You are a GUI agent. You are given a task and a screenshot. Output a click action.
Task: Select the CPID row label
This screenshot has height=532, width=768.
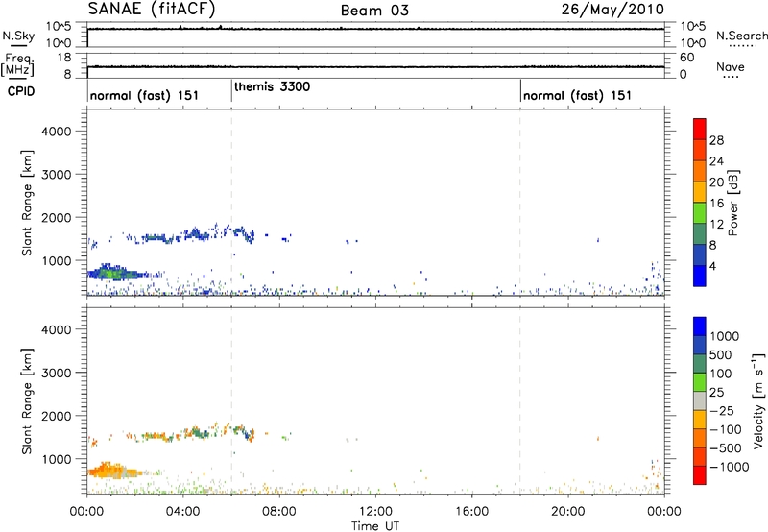[x=21, y=91]
